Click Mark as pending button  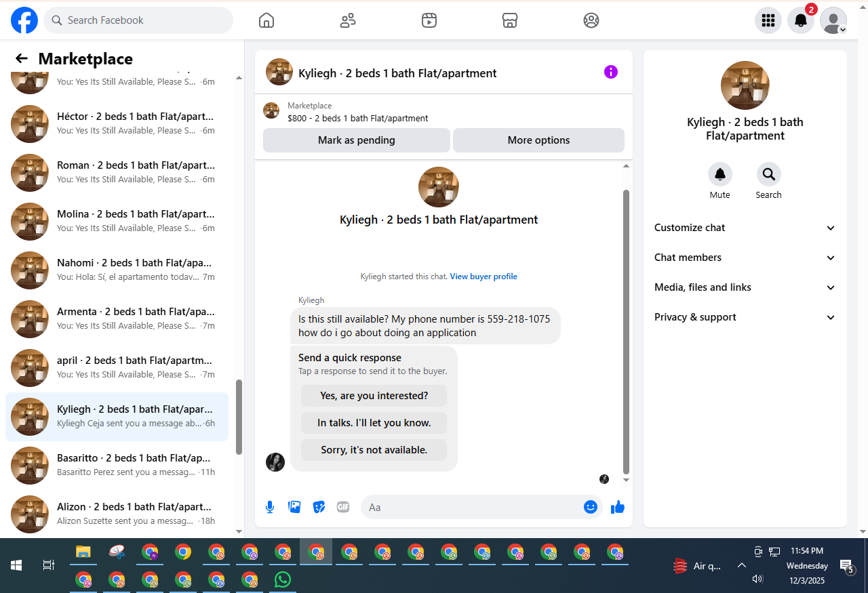[x=357, y=140]
